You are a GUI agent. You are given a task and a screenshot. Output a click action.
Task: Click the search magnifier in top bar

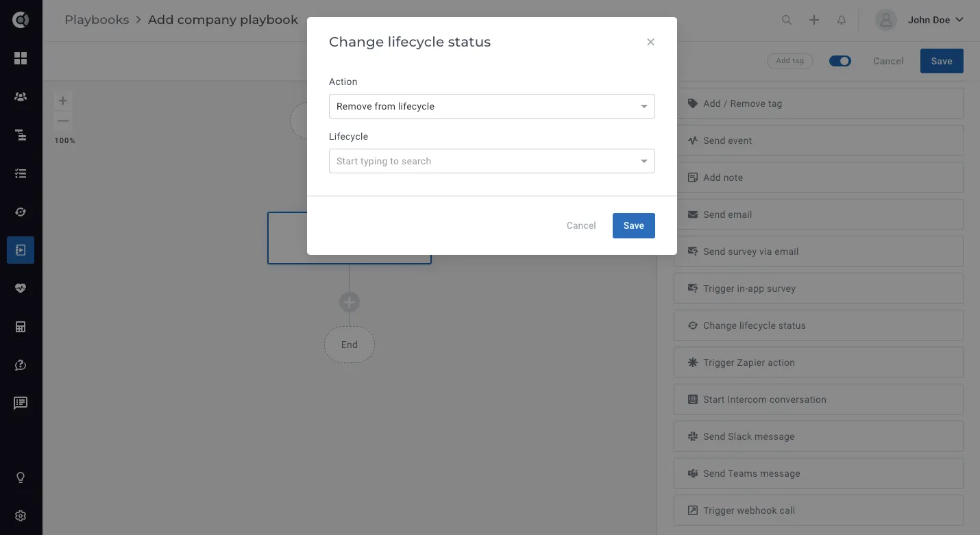tap(787, 20)
